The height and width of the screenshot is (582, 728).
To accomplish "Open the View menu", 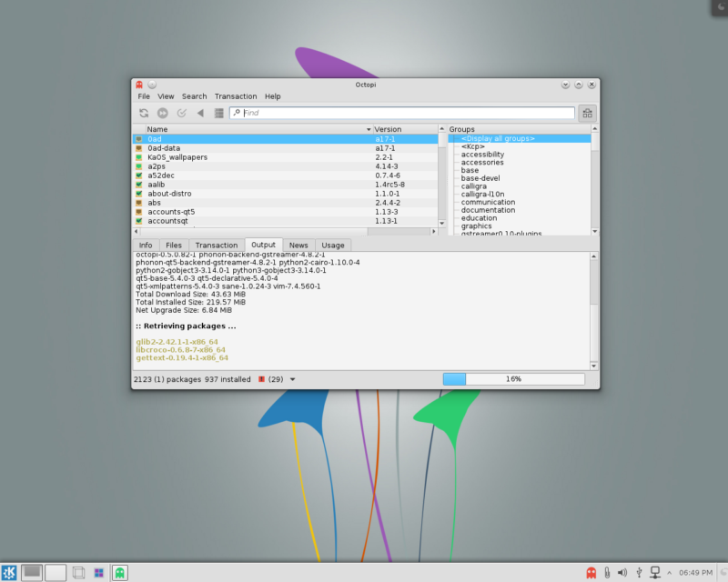I will (x=166, y=96).
